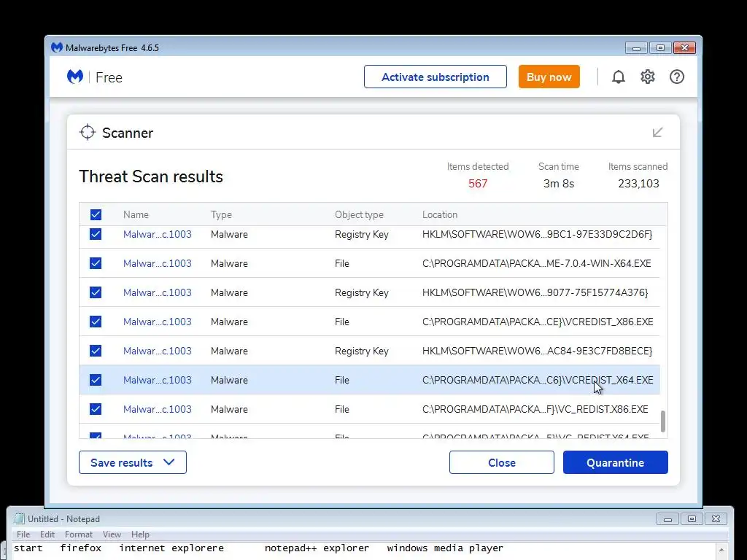Maximize the Notepad window

[x=692, y=519]
